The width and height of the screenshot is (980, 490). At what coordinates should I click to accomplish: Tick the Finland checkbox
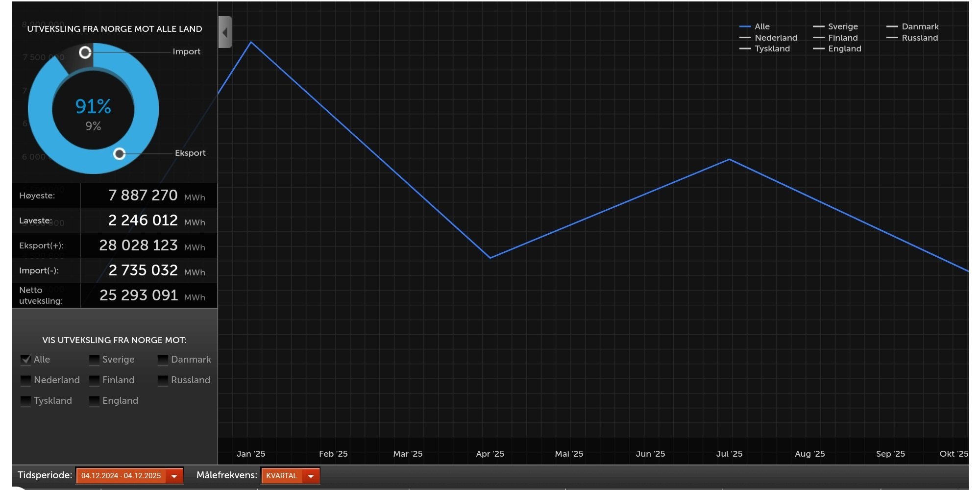(94, 380)
